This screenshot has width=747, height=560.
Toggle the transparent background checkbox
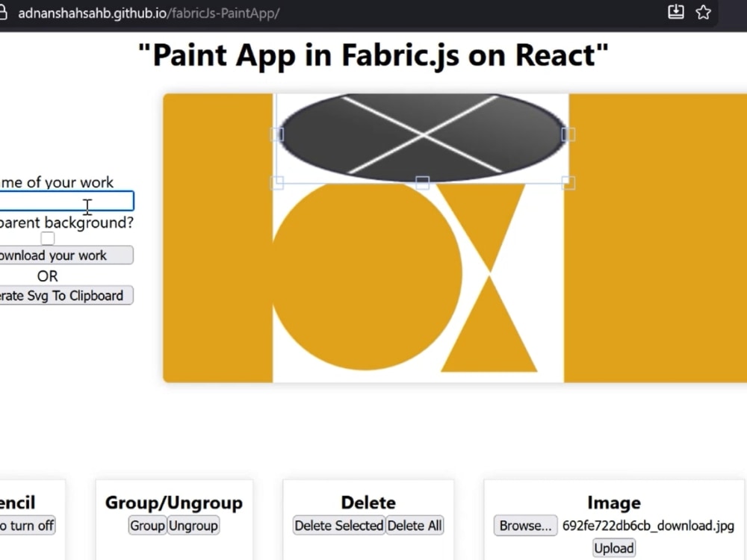[48, 237]
